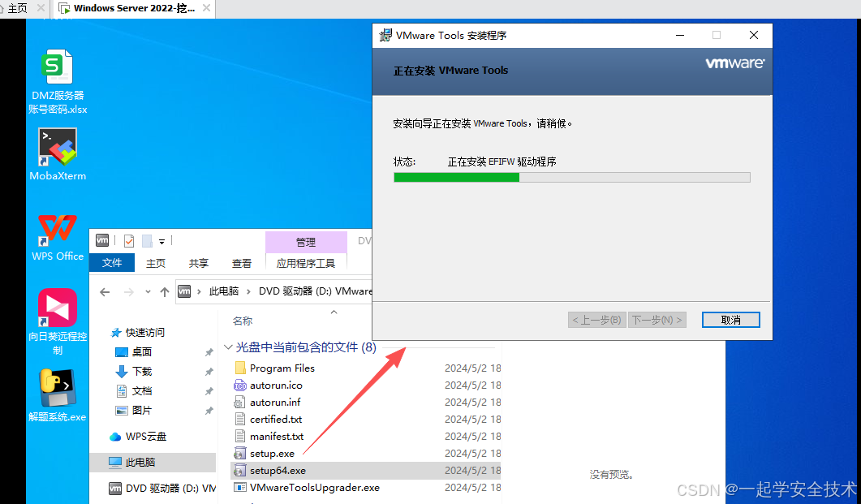
Task: Unpin 桌面 using its pin icon
Action: click(x=209, y=352)
